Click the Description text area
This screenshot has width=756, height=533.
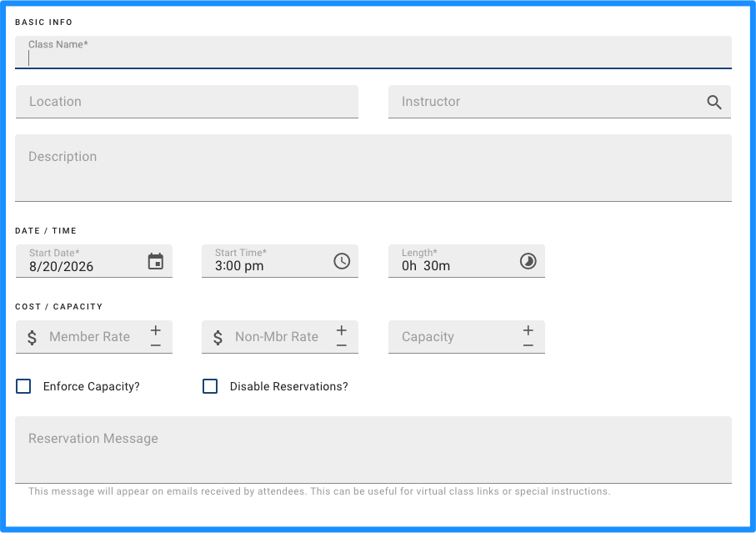click(x=373, y=168)
